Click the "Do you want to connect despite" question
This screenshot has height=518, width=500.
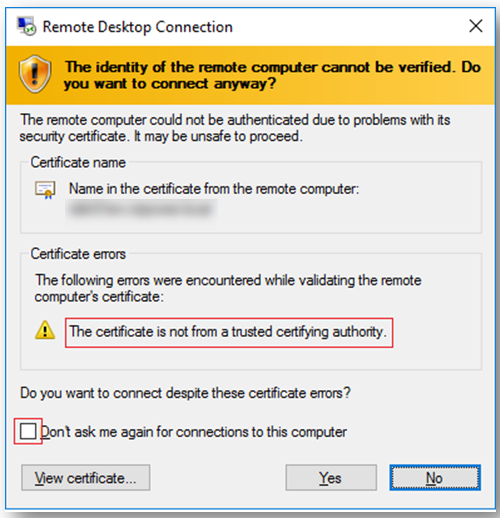(185, 393)
